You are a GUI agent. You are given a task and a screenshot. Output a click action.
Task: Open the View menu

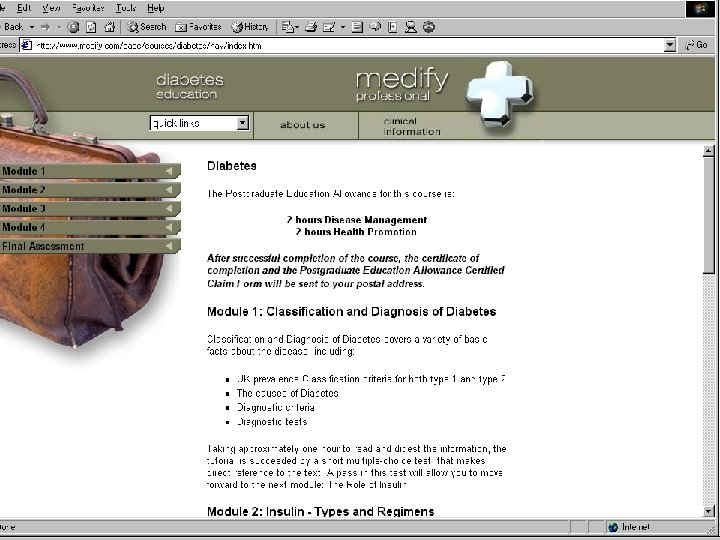(x=51, y=8)
